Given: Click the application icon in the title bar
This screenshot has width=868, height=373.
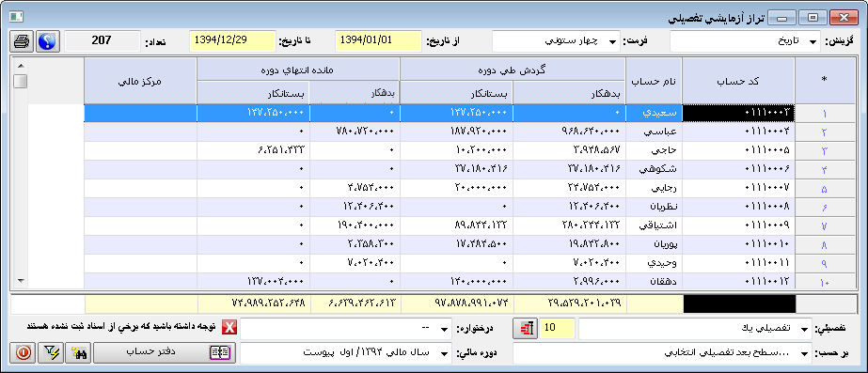Looking at the screenshot, I should point(16,17).
